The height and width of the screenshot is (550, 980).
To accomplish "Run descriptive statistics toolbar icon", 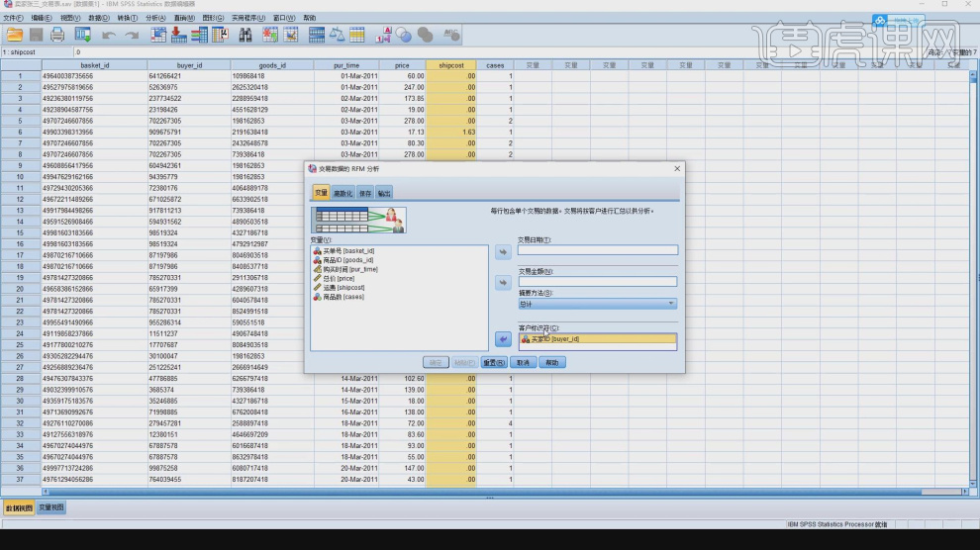I will [x=220, y=35].
